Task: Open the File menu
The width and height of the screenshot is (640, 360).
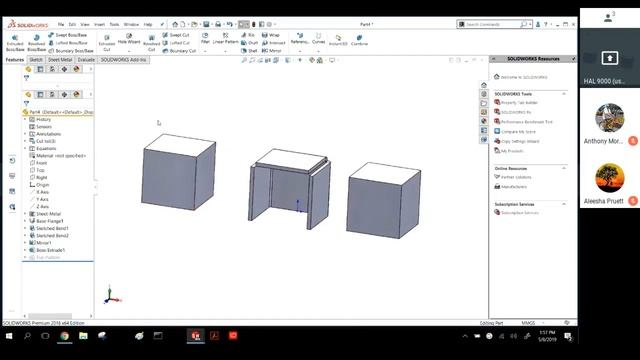Action: 61,24
